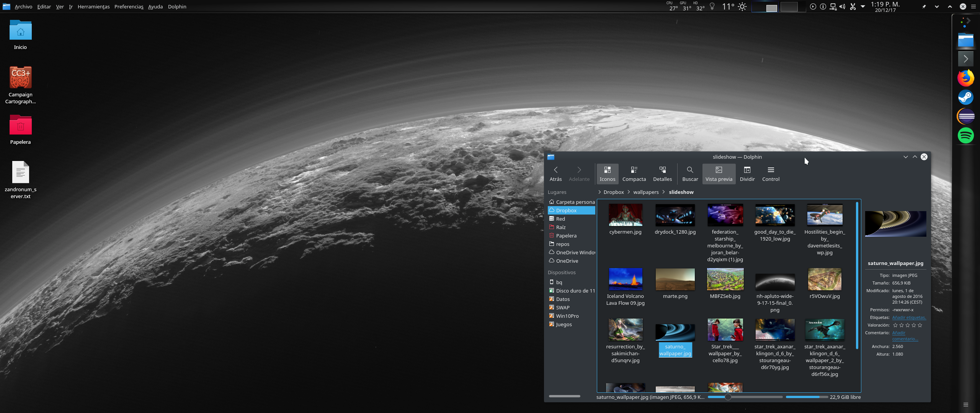Open Ir menu

pos(71,7)
